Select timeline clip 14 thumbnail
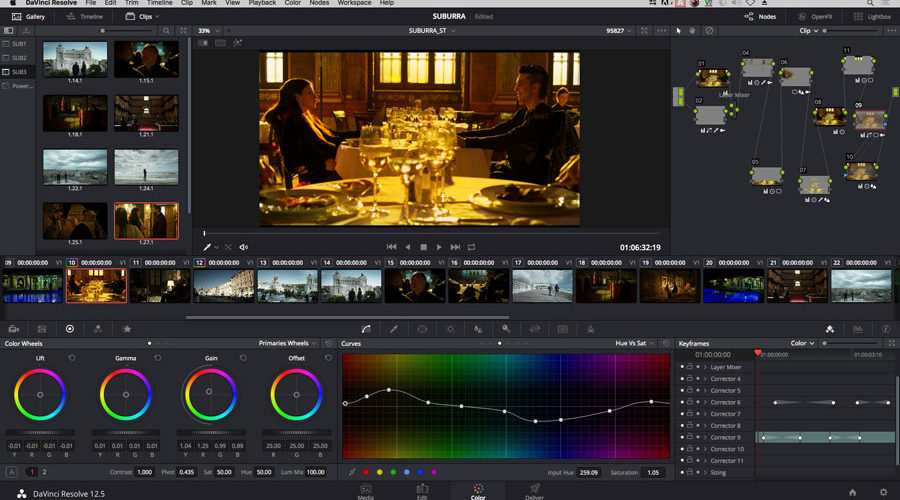The width and height of the screenshot is (900, 500). pyautogui.click(x=351, y=285)
